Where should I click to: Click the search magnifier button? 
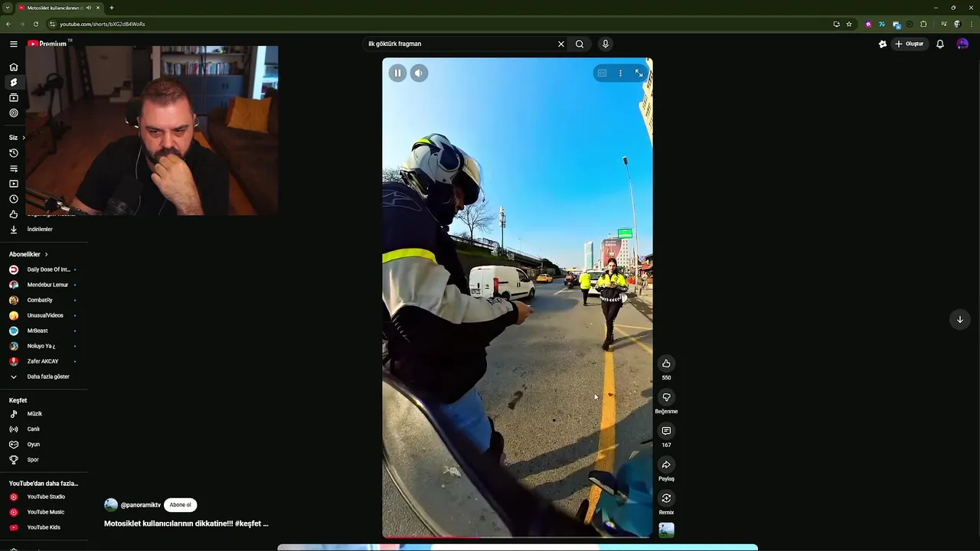tap(580, 44)
